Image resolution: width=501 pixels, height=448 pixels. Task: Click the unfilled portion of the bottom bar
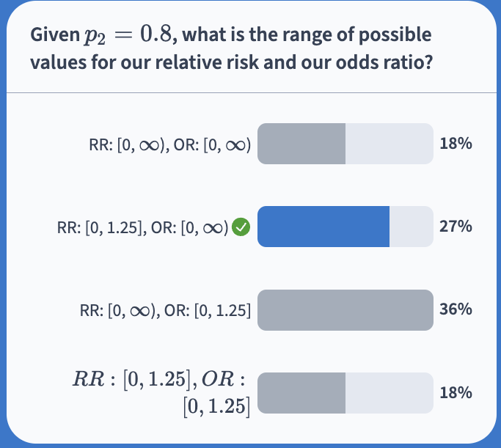[389, 393]
